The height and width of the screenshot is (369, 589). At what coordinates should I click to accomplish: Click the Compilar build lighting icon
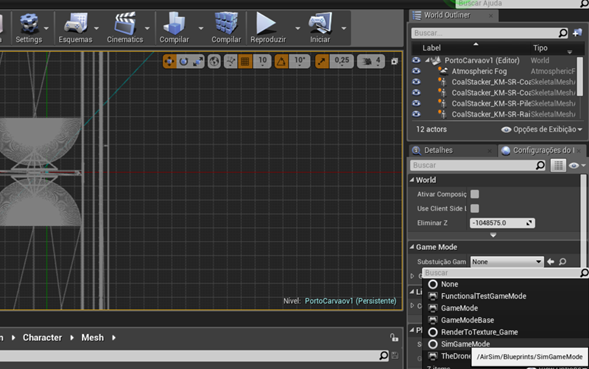(174, 23)
